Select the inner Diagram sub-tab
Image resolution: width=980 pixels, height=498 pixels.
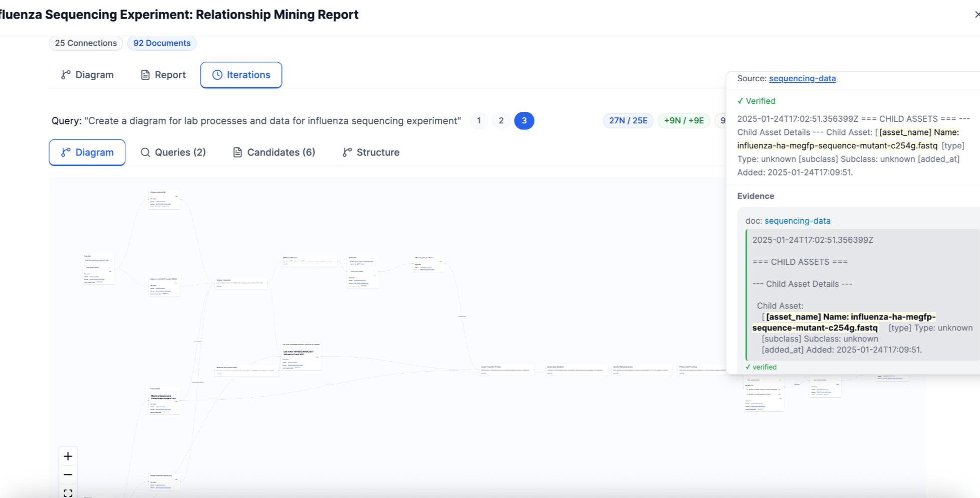click(x=87, y=152)
